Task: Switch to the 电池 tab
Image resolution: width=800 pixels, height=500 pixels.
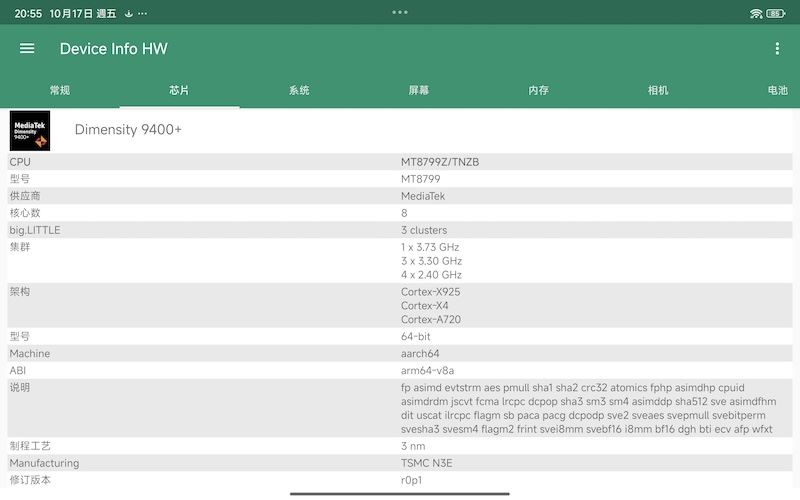Action: 777,90
